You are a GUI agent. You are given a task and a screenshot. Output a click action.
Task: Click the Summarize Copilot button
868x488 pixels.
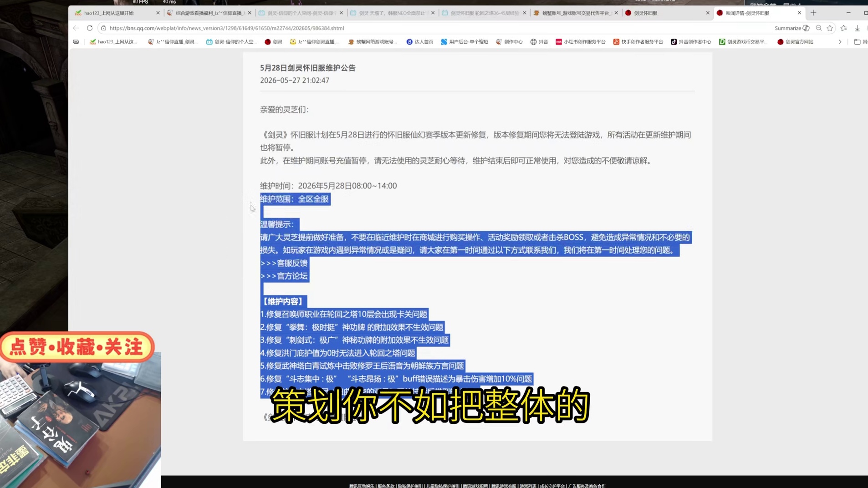(792, 28)
